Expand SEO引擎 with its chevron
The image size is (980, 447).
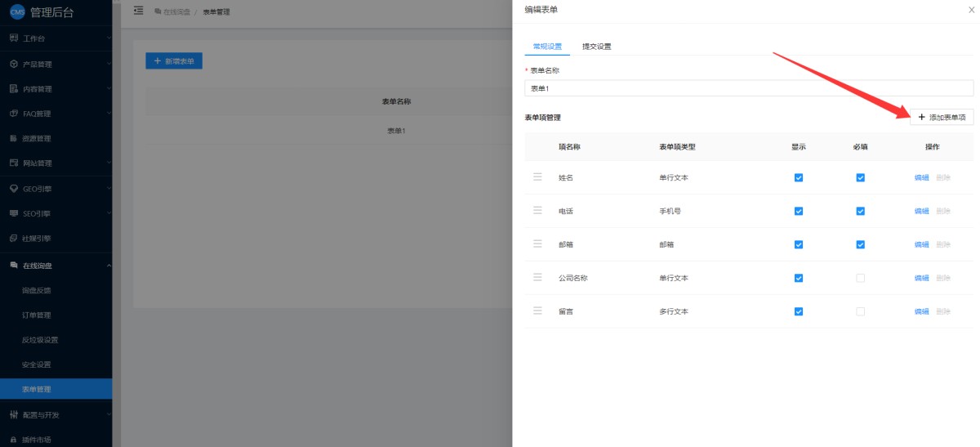[x=109, y=213]
